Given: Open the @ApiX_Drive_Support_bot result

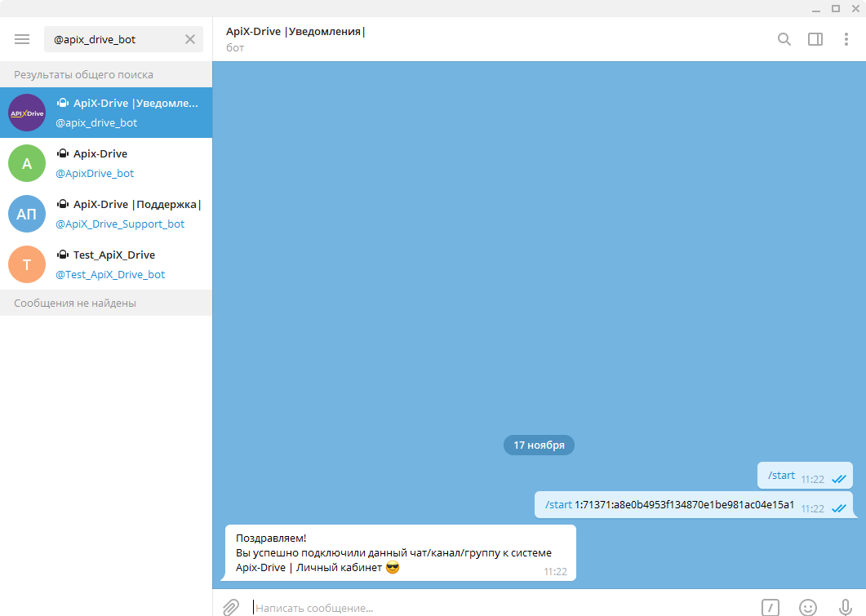Looking at the screenshot, I should tap(106, 214).
